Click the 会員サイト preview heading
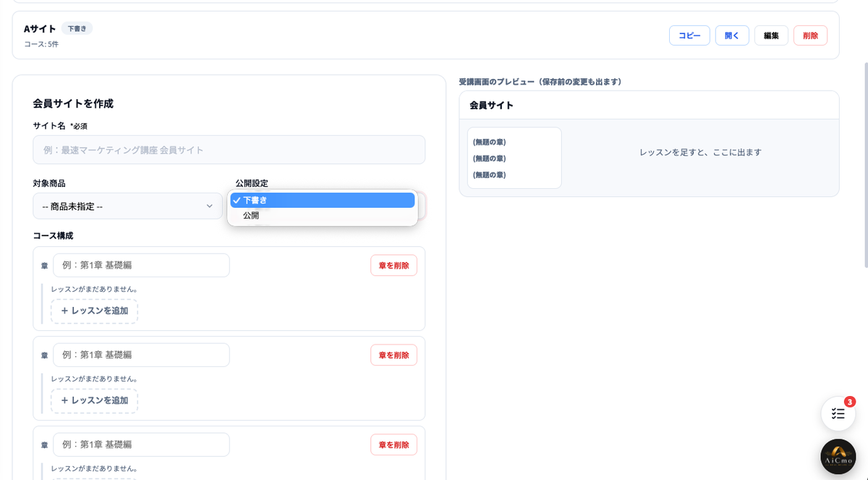 click(x=492, y=105)
